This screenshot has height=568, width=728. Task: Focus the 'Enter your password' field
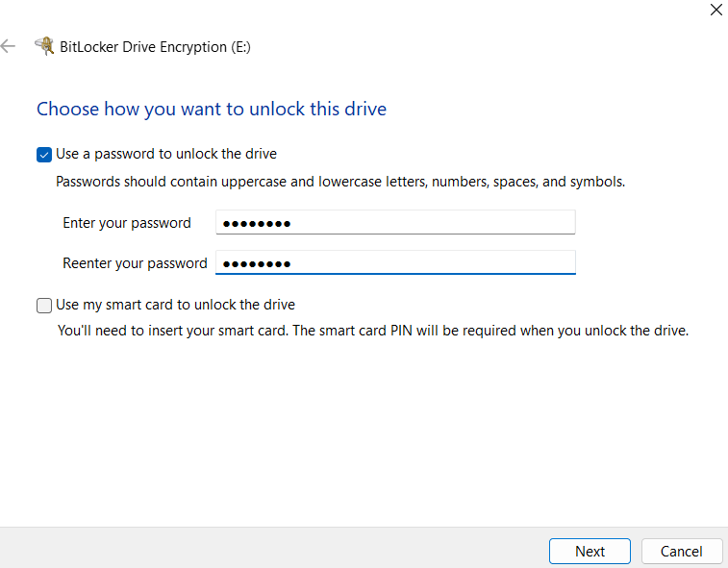[395, 222]
